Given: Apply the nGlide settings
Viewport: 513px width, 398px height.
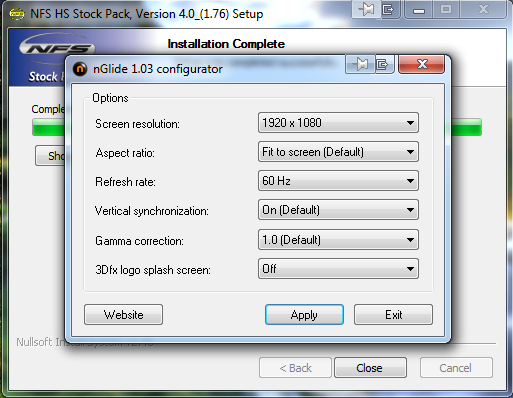Looking at the screenshot, I should [x=304, y=314].
